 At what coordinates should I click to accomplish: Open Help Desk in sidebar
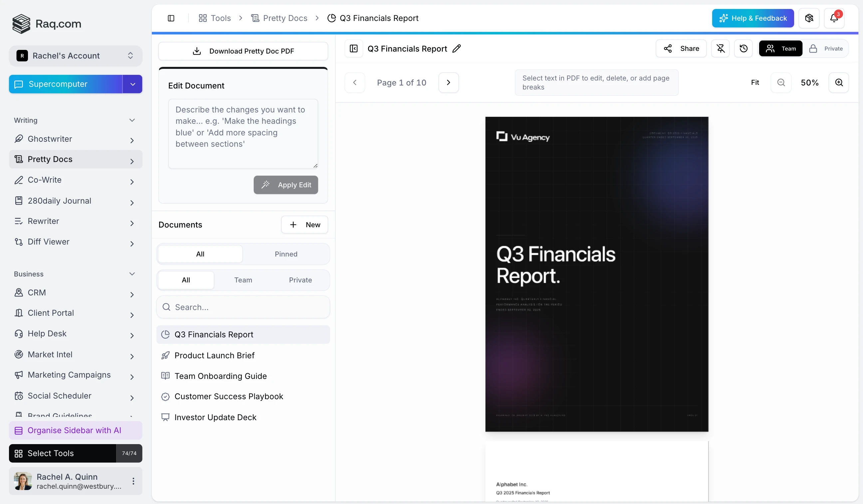tap(76, 334)
